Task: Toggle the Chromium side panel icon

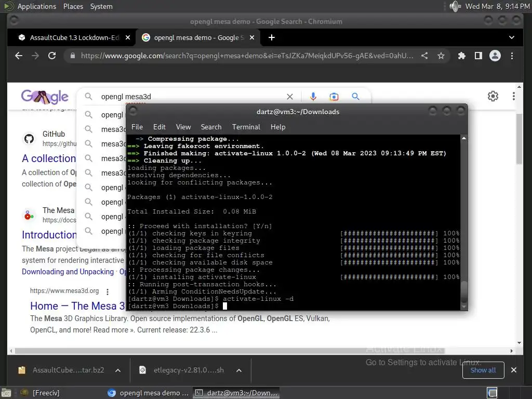Action: [x=478, y=56]
